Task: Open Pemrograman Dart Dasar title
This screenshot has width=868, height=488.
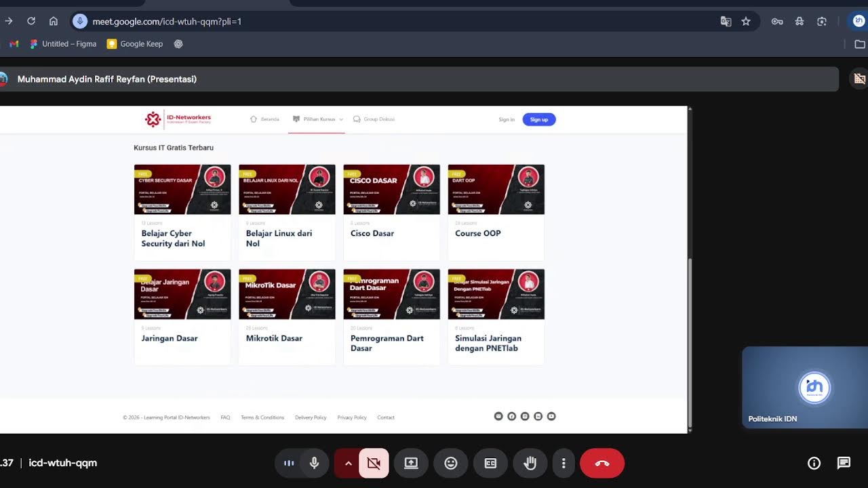Action: tap(387, 343)
